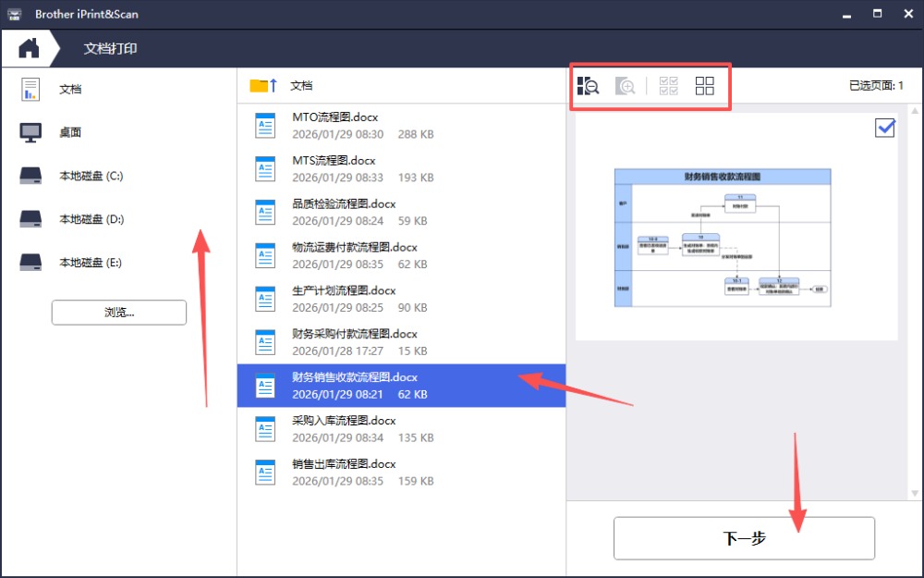Click the select all pages icon
The image size is (924, 578).
click(x=668, y=86)
